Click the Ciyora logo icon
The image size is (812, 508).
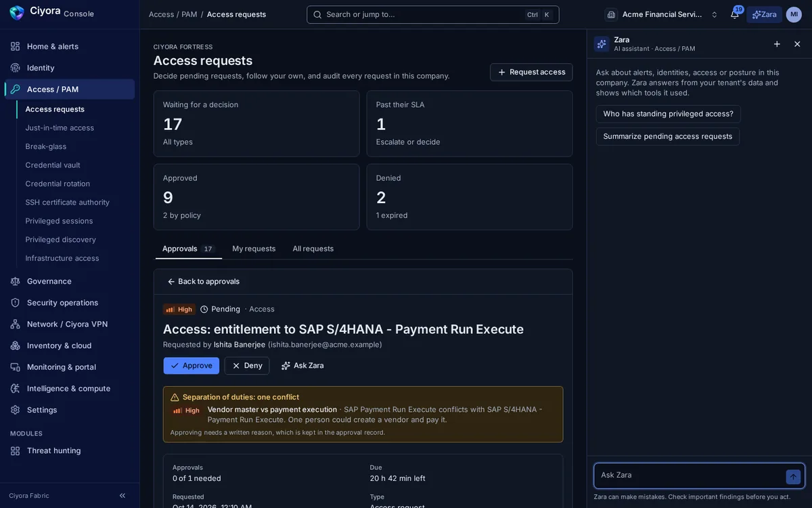pos(16,12)
